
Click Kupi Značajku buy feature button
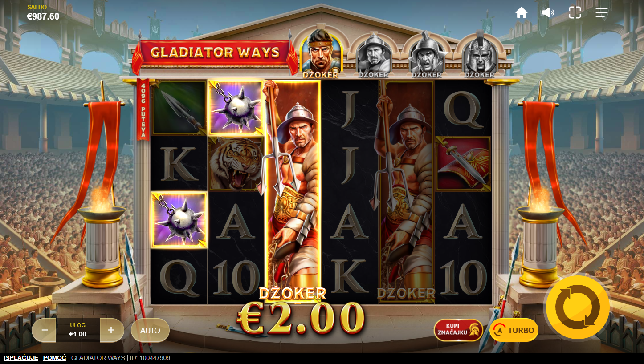[459, 330]
